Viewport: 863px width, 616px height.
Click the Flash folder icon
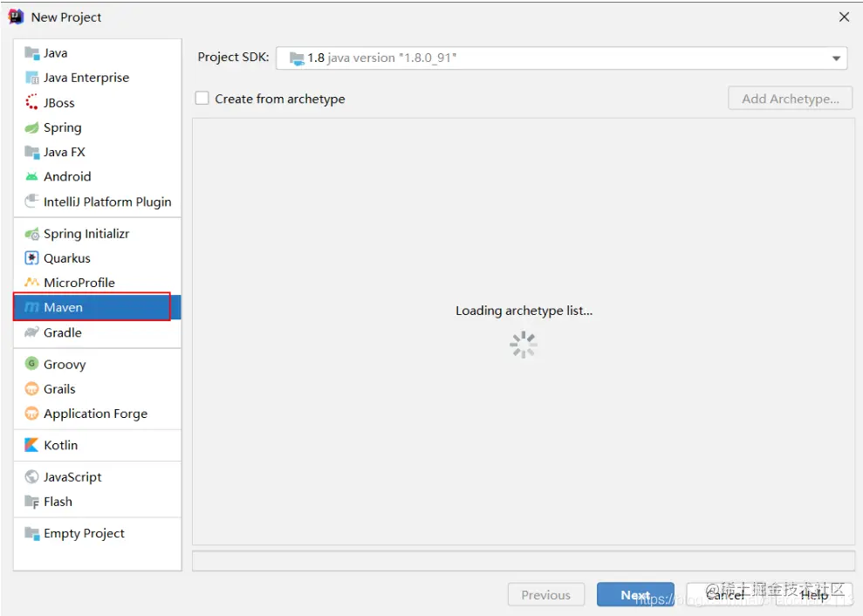tap(32, 502)
